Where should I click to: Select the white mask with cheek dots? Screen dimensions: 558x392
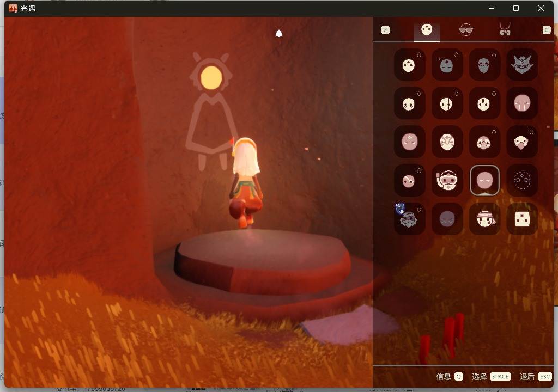tap(410, 103)
